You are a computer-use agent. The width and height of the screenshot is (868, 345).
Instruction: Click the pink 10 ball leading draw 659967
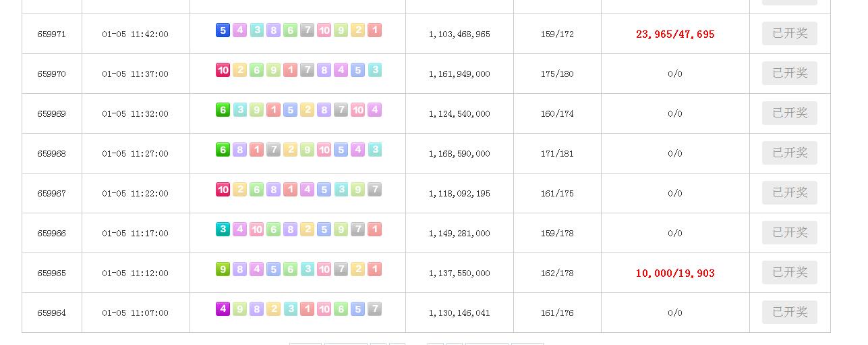pos(223,190)
